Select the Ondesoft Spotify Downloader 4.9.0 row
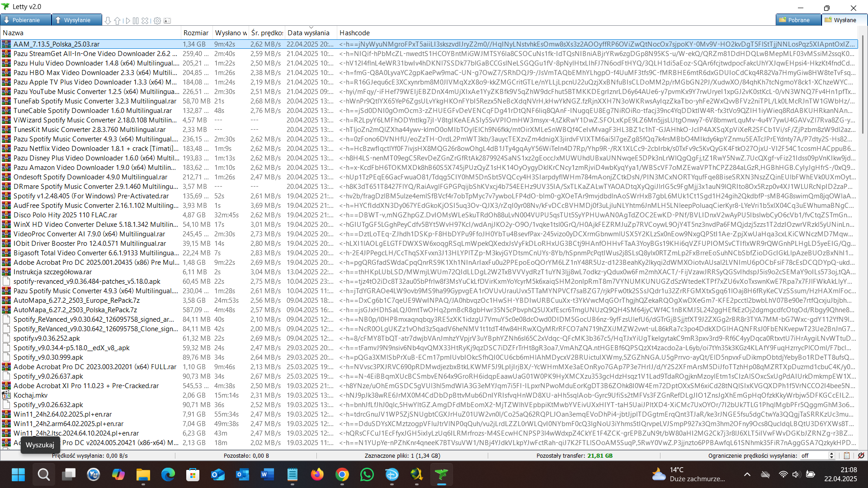 [x=429, y=177]
